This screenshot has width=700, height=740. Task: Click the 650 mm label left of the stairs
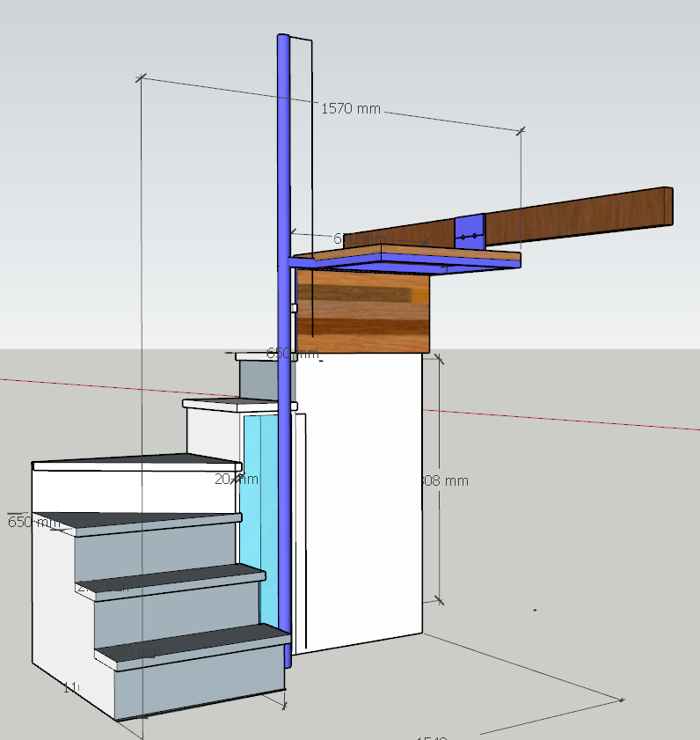34,522
